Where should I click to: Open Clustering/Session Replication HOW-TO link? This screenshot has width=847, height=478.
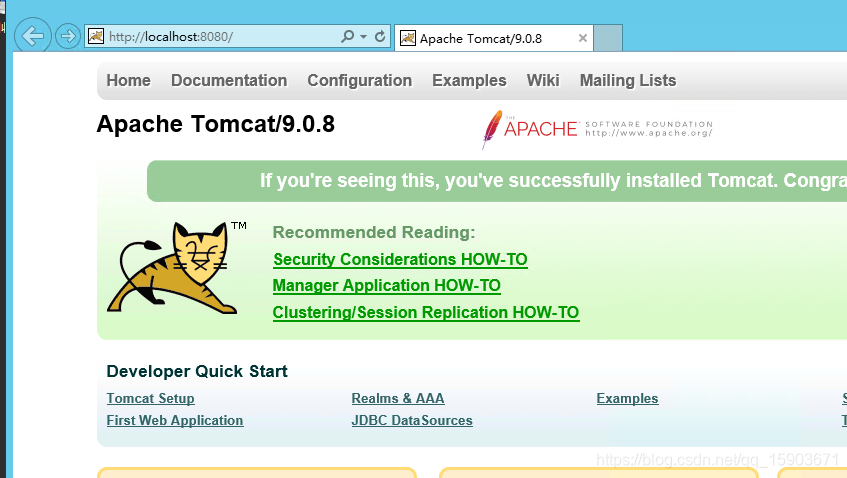(426, 312)
